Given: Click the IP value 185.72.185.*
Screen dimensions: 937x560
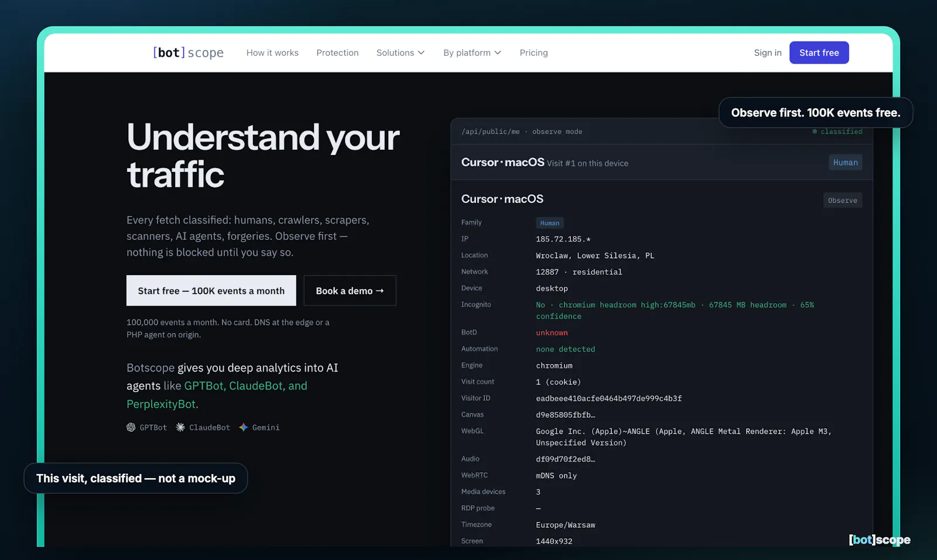Looking at the screenshot, I should pyautogui.click(x=563, y=239).
